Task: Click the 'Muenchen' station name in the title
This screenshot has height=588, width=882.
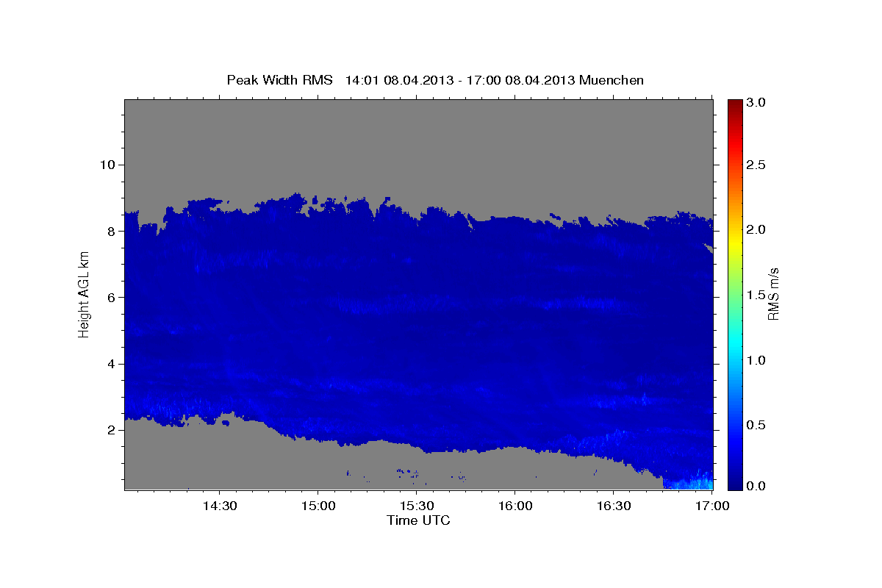Action: [612, 80]
